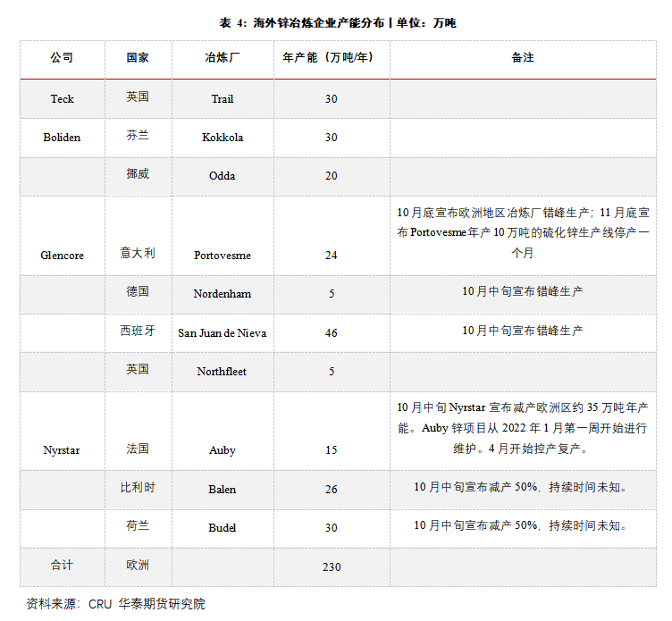Image resolution: width=672 pixels, height=621 pixels.
Task: Click the total capacity value 230
Action: click(331, 566)
